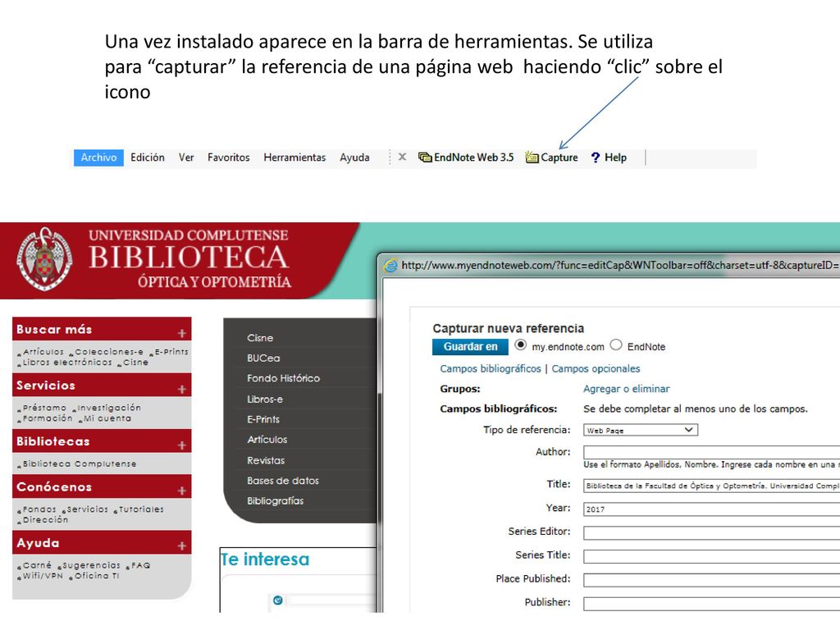Image resolution: width=840 pixels, height=630 pixels.
Task: Click the popup address bar URL
Action: [x=620, y=265]
